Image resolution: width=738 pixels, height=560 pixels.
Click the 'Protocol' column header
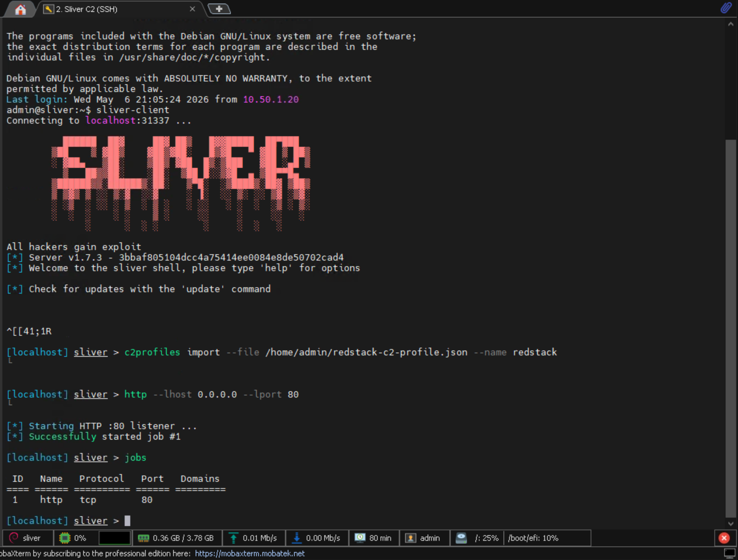coord(102,479)
